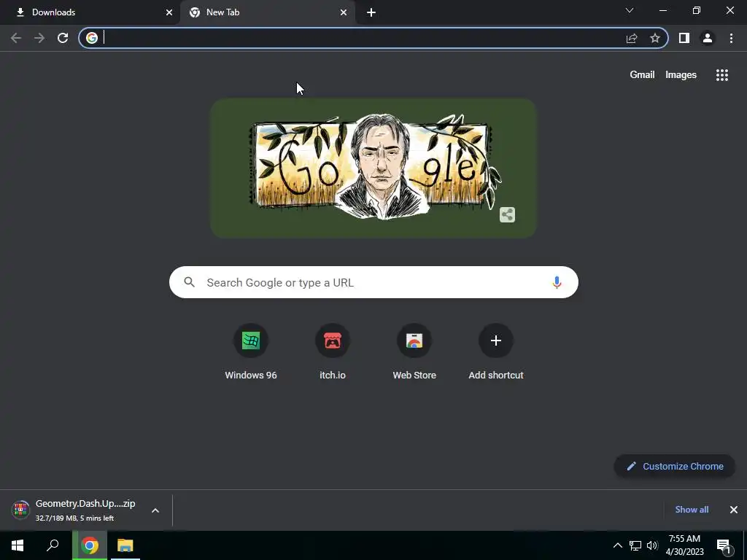Open the itch.io shortcut
The width and height of the screenshot is (747, 560).
pos(333,352)
